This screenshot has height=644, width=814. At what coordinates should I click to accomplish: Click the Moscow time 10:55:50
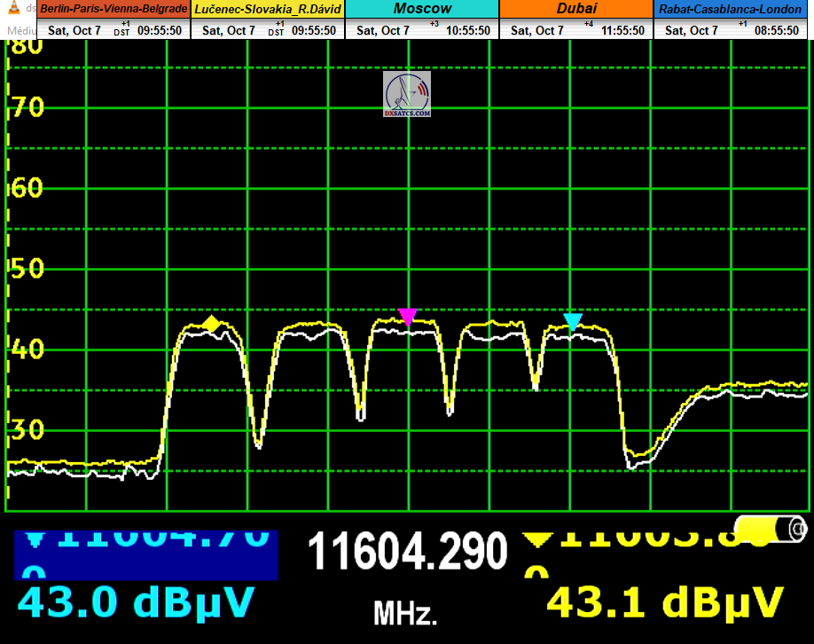click(469, 30)
